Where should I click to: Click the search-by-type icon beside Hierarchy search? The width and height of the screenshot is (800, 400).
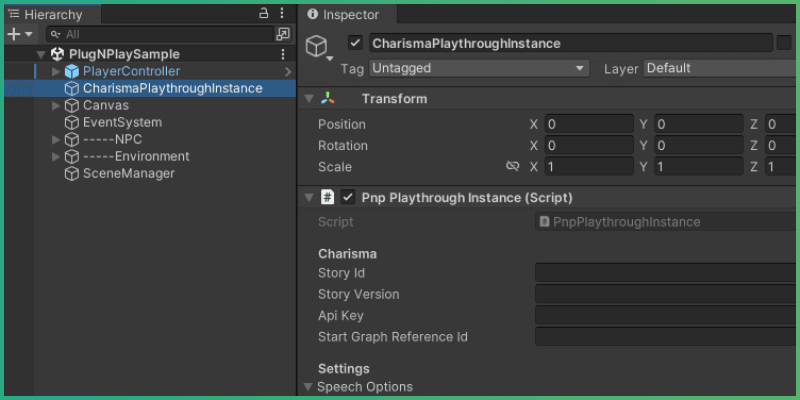pyautogui.click(x=282, y=34)
